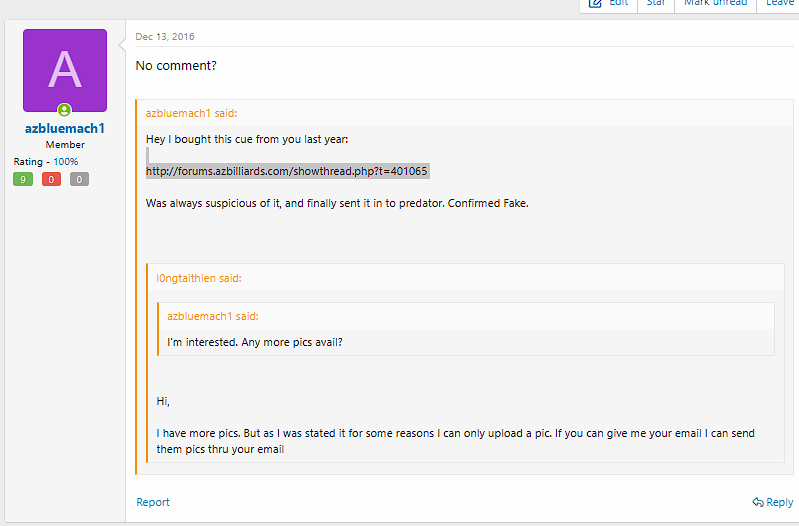Click the Edit pencil icon
The height and width of the screenshot is (526, 799).
(x=595, y=3)
